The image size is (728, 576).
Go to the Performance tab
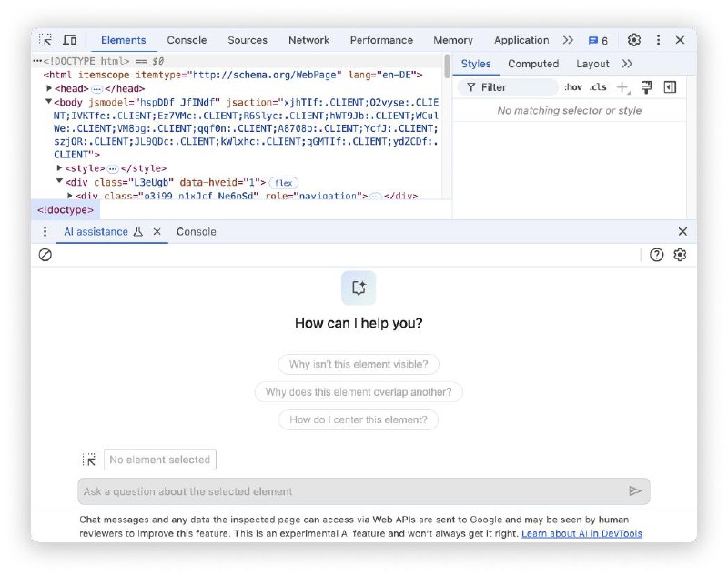(x=381, y=40)
